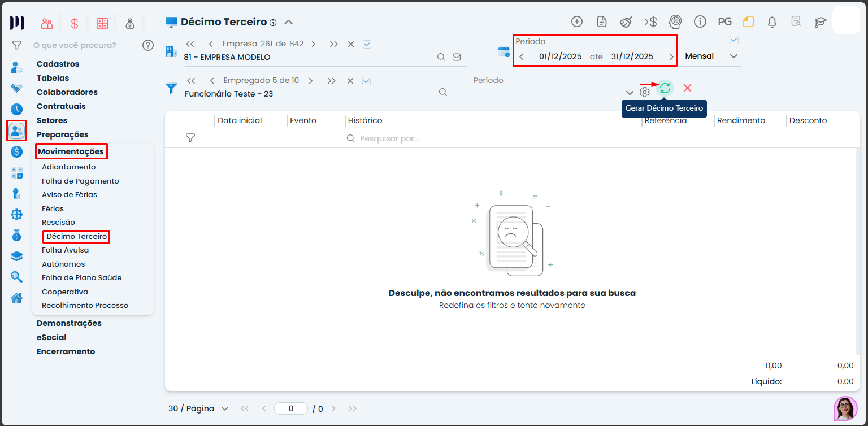Click the home icon in left sidebar
The width and height of the screenshot is (868, 426).
click(x=17, y=298)
